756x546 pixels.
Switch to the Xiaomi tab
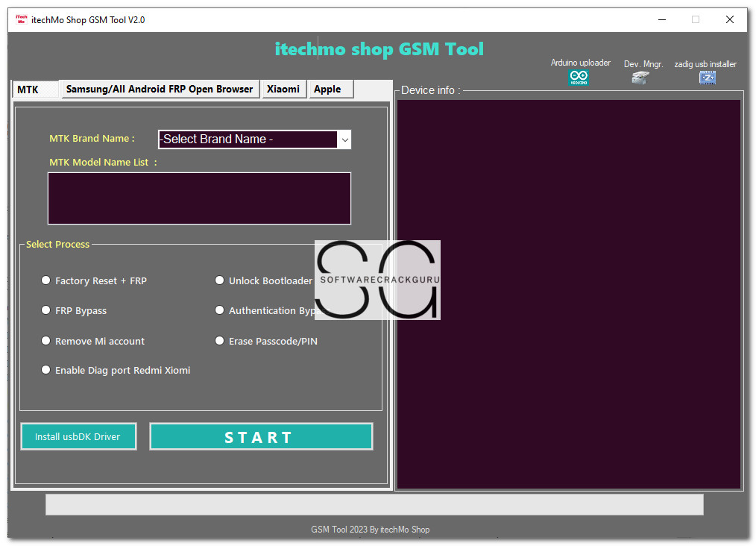[x=283, y=90]
